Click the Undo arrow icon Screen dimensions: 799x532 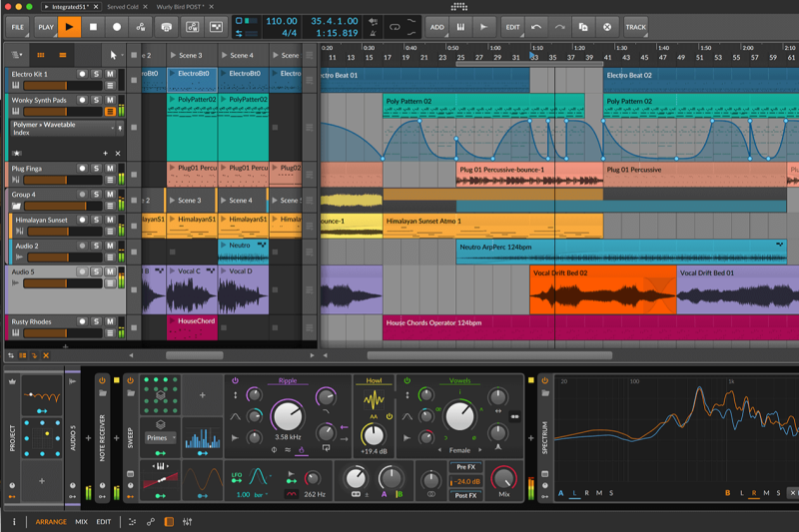[x=538, y=27]
